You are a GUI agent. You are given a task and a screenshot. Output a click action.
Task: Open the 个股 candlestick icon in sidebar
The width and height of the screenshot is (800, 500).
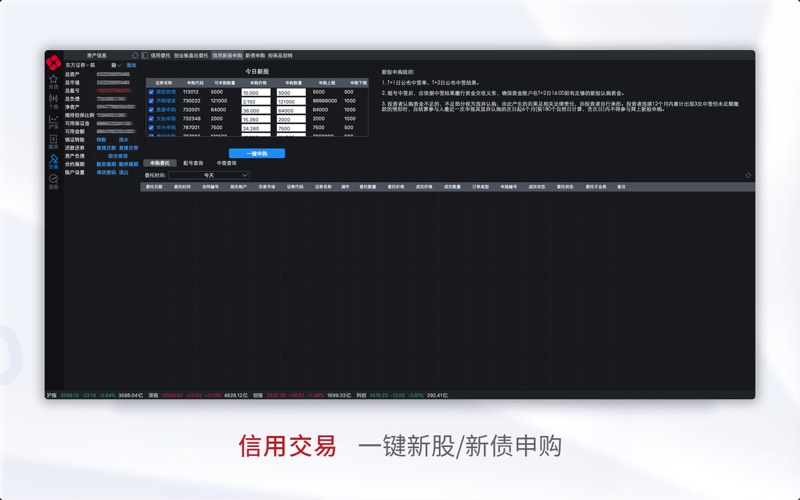54,101
